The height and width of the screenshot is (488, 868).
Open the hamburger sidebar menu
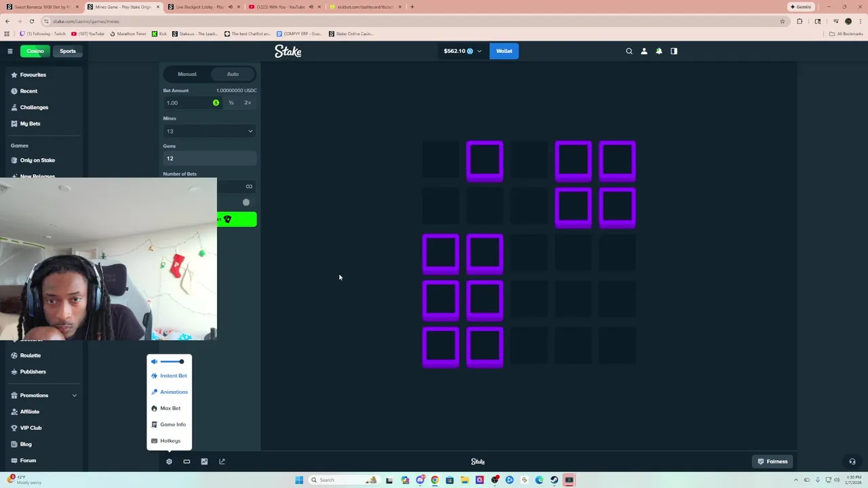point(9,51)
